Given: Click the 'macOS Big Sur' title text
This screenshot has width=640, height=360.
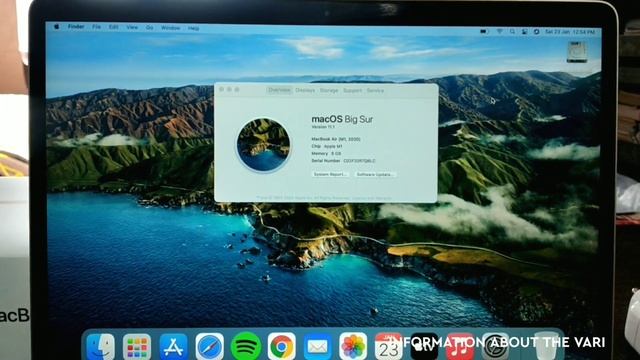Looking at the screenshot, I should tap(342, 119).
